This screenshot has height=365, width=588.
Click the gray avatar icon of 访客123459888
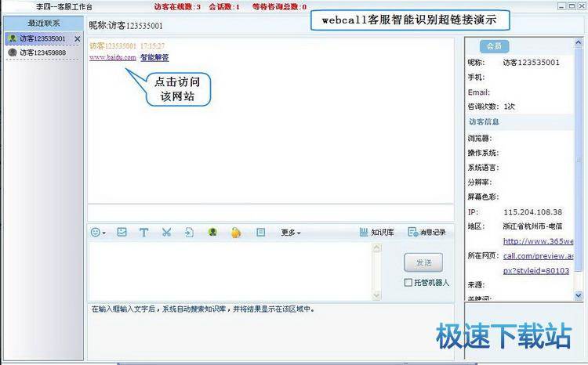tap(13, 52)
